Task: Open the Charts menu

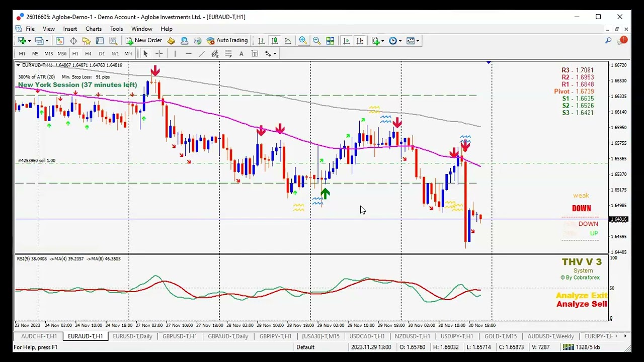Action: 94,29
